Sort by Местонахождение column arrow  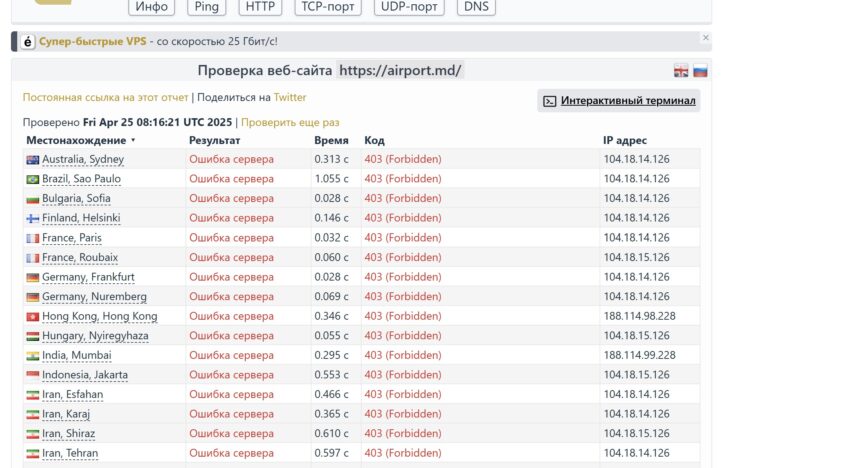click(133, 140)
